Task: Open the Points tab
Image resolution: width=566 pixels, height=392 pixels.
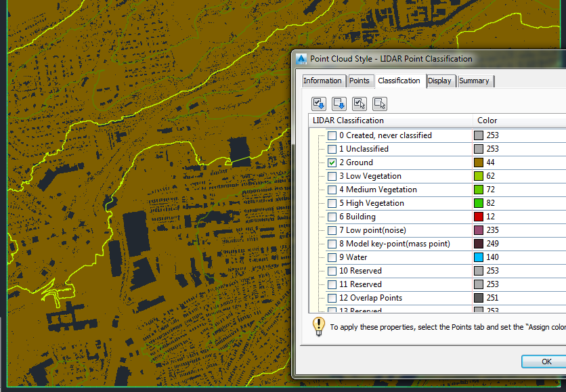Action: (360, 81)
